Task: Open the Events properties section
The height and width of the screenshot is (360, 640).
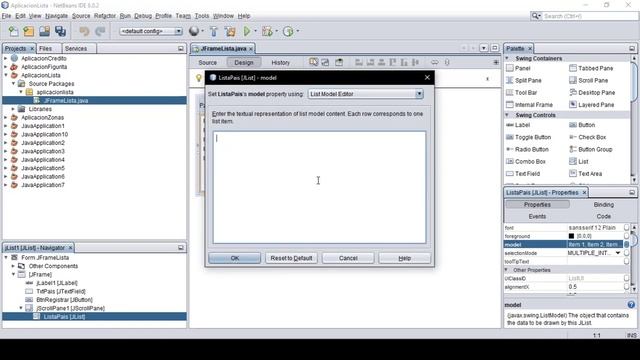Action: point(537,216)
